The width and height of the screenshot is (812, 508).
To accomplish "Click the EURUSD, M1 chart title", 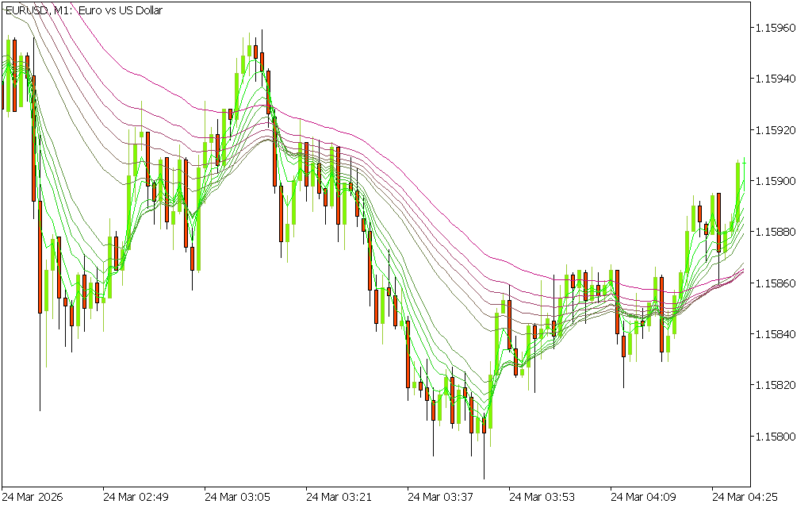I will (83, 11).
